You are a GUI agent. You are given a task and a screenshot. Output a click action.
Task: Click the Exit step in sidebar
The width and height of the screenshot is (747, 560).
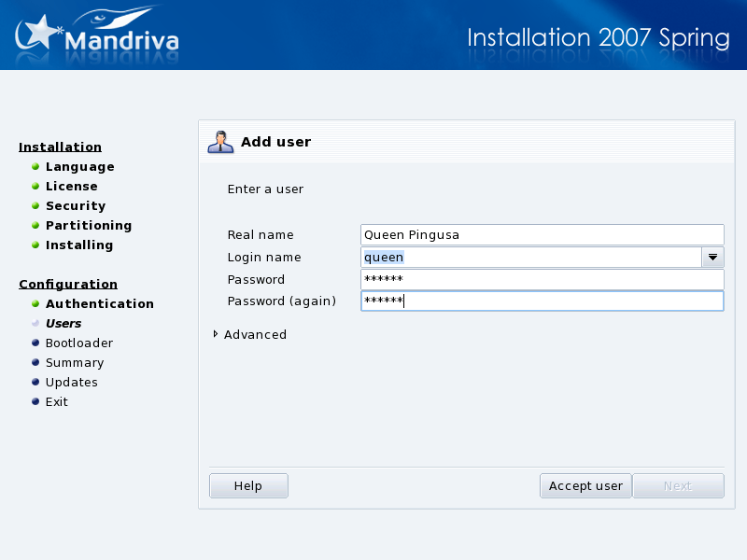(56, 402)
